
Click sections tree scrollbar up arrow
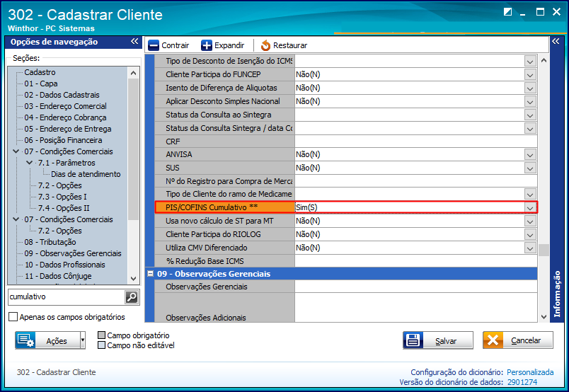click(133, 73)
